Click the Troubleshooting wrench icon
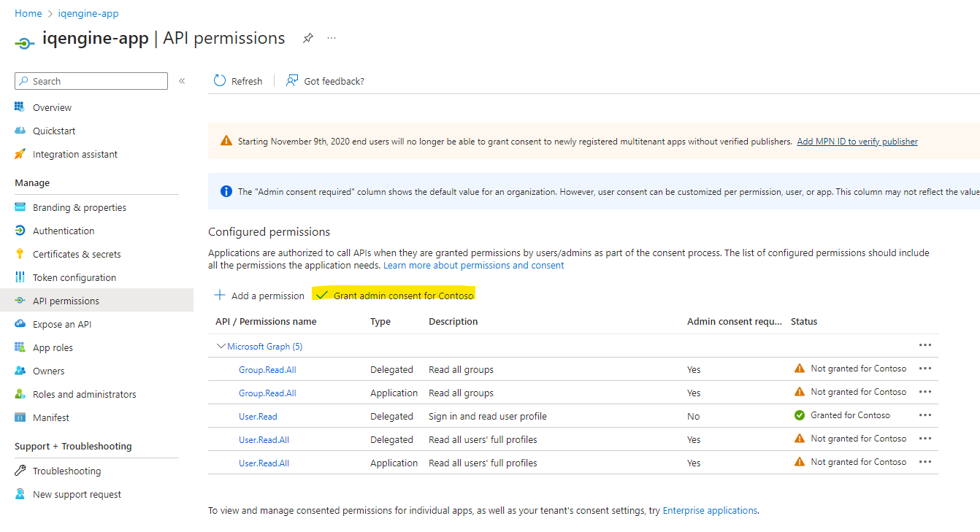Image resolution: width=980 pixels, height=532 pixels. click(x=20, y=471)
